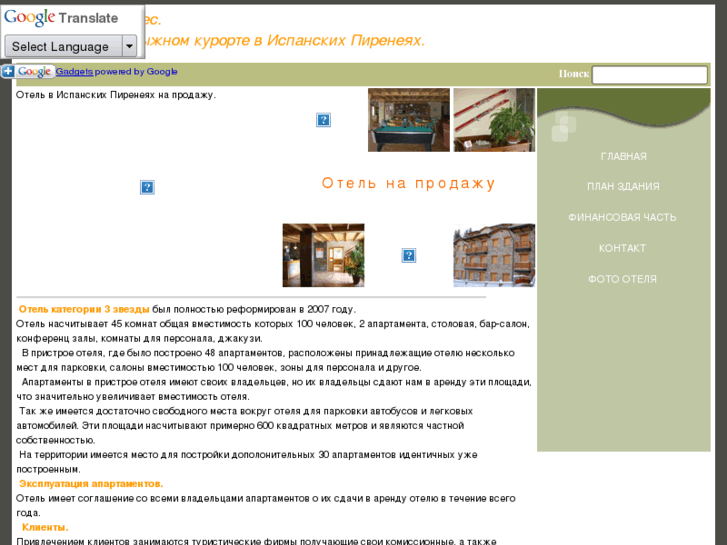This screenshot has height=545, width=727.
Task: Click the 'Отель на продажу' orange heading
Action: pyautogui.click(x=408, y=183)
